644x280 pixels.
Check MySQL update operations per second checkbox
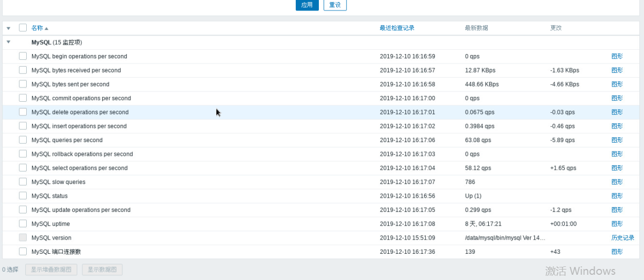(23, 210)
